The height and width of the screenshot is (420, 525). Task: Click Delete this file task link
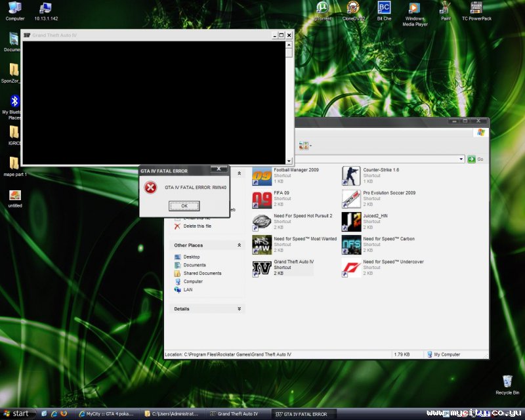197,226
